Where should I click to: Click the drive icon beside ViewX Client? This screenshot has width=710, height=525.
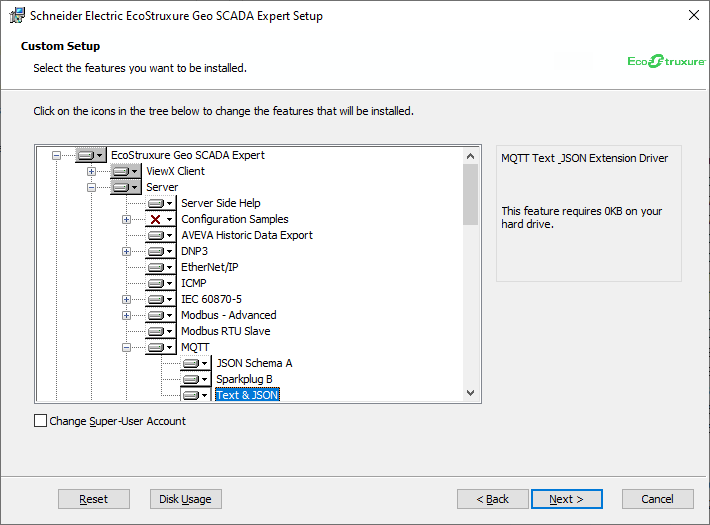[125, 171]
